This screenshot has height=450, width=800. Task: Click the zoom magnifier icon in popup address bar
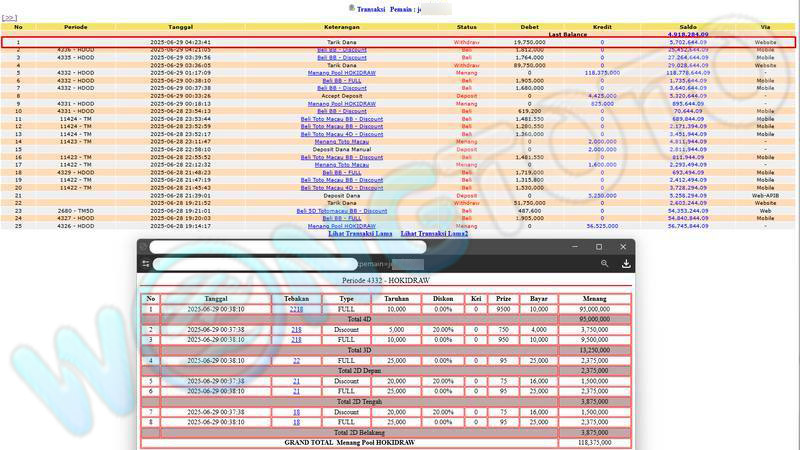coord(604,264)
